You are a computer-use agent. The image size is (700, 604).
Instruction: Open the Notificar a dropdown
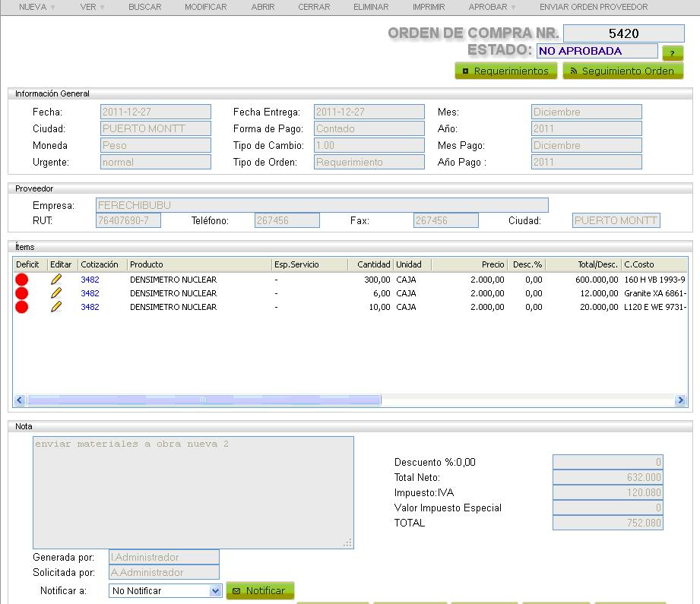click(x=165, y=590)
